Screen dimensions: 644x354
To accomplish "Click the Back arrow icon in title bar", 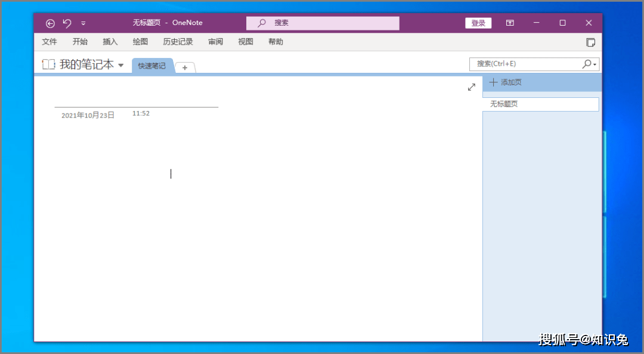I will 50,23.
